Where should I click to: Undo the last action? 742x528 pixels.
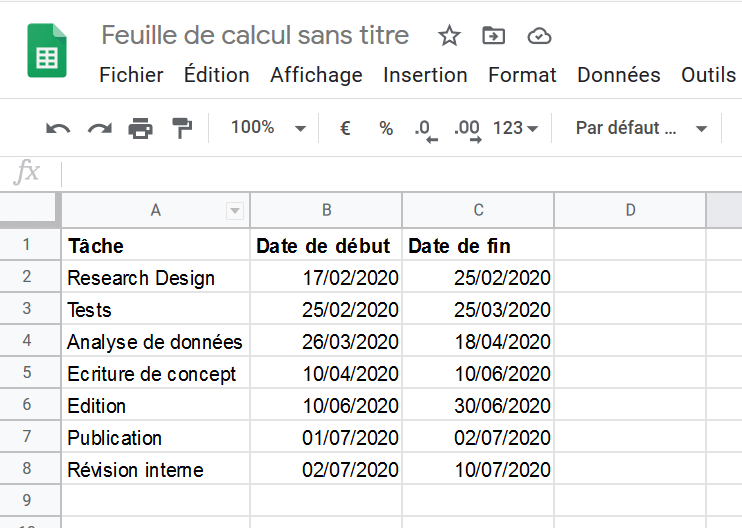58,128
